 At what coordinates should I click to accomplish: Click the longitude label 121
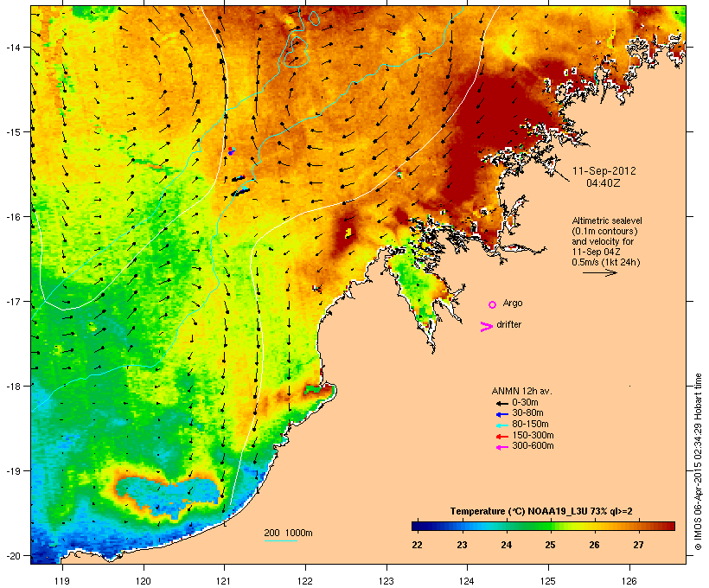(x=224, y=581)
